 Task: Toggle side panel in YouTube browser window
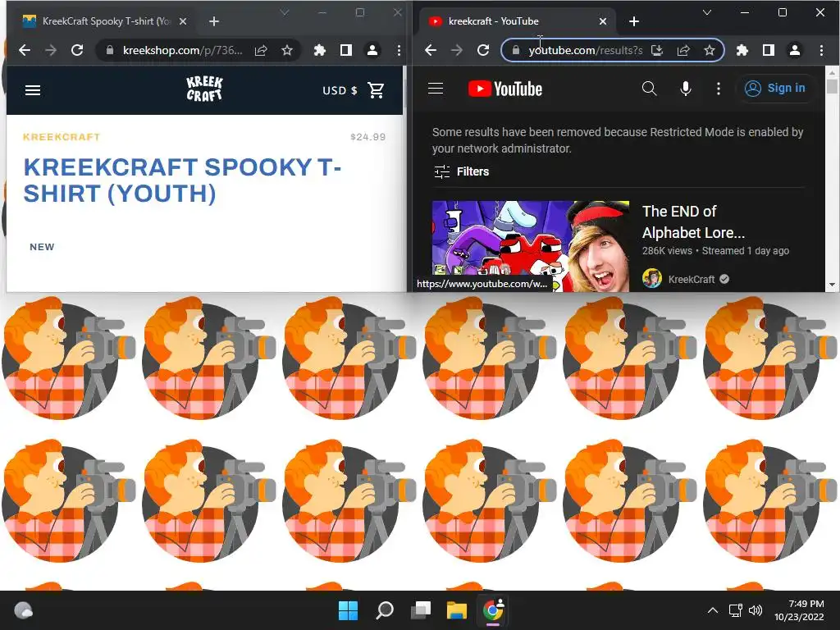click(768, 50)
